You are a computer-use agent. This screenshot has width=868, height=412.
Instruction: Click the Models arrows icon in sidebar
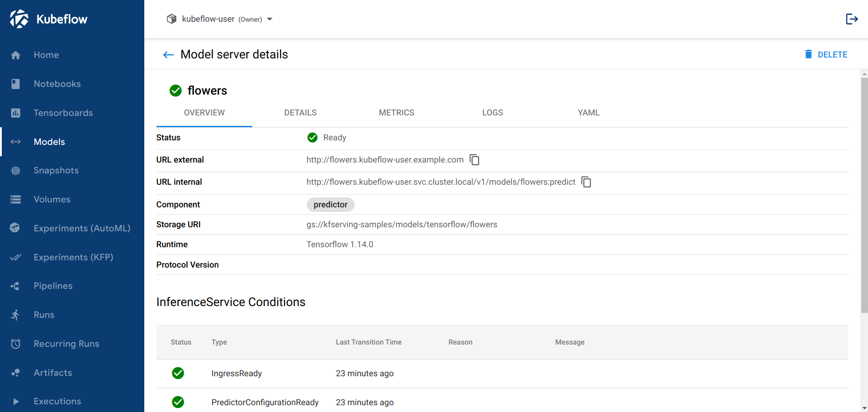16,142
